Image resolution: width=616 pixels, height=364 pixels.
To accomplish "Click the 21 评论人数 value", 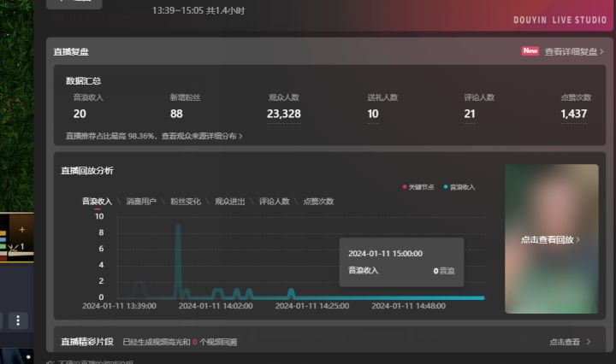I will click(470, 114).
